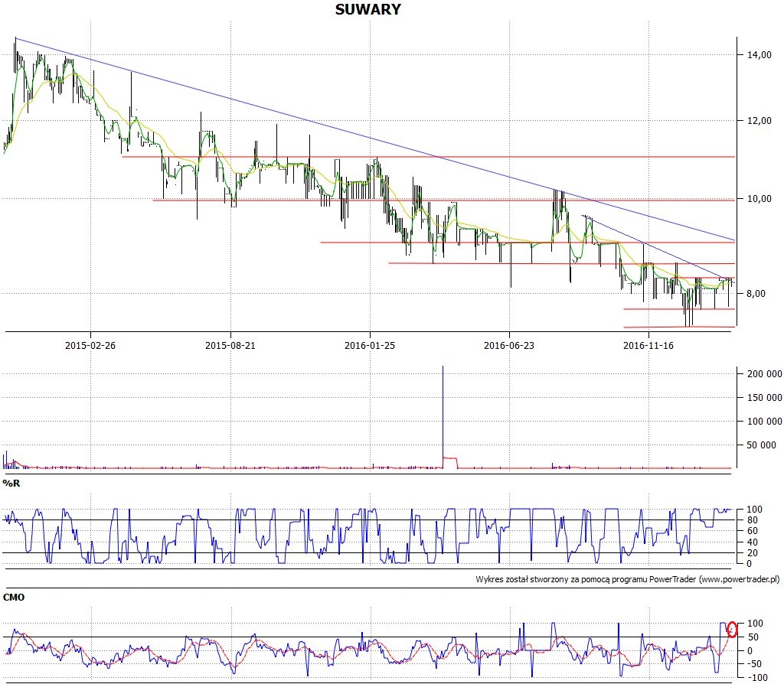The image size is (784, 684).
Task: Select the 2015-02-26 date label
Action: [90, 345]
